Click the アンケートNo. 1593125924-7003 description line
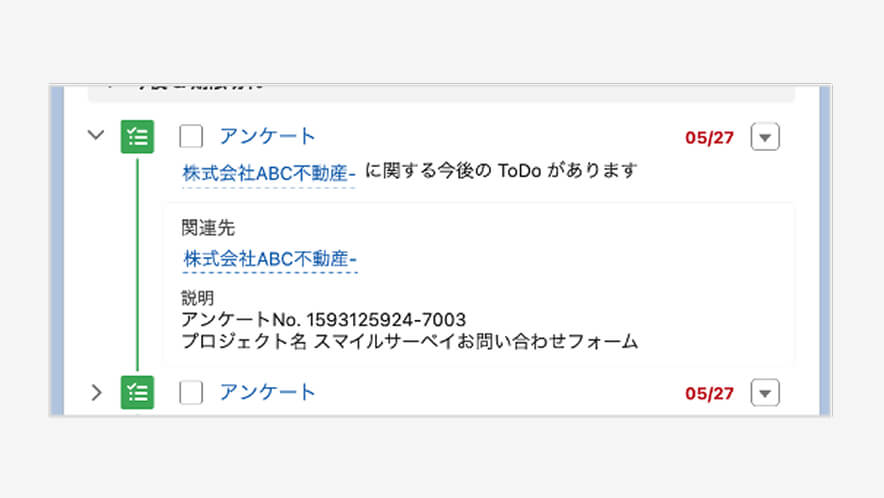The width and height of the screenshot is (884, 498). [323, 320]
